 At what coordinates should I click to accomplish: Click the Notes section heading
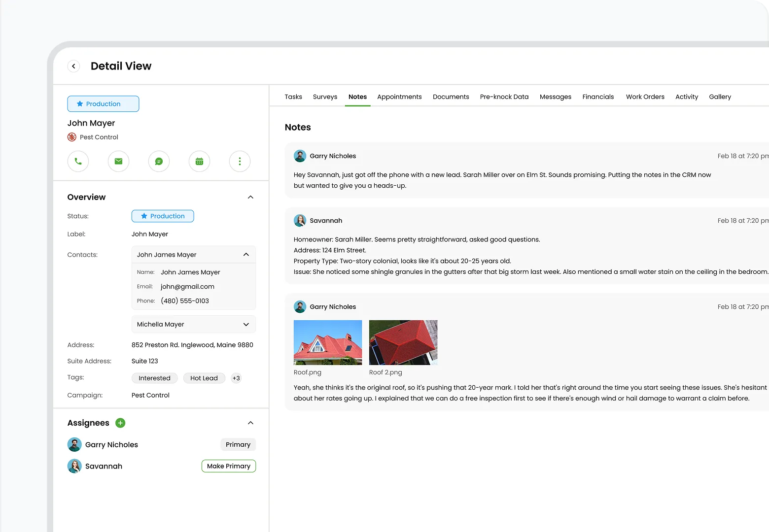coord(298,127)
